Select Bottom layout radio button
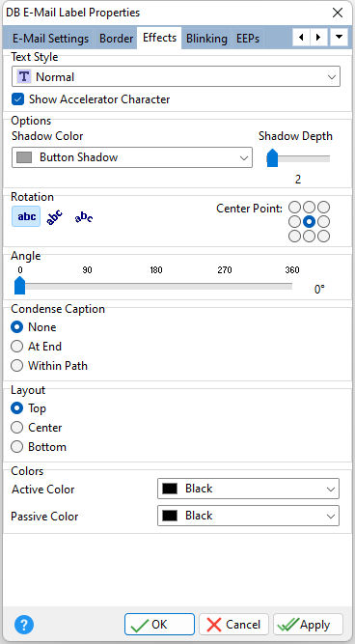Viewport: 355px width, 644px height. 16,446
